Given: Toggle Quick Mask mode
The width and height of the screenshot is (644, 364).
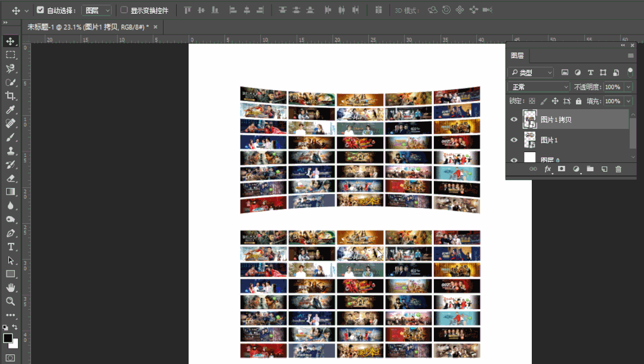Looking at the screenshot, I should [11, 358].
